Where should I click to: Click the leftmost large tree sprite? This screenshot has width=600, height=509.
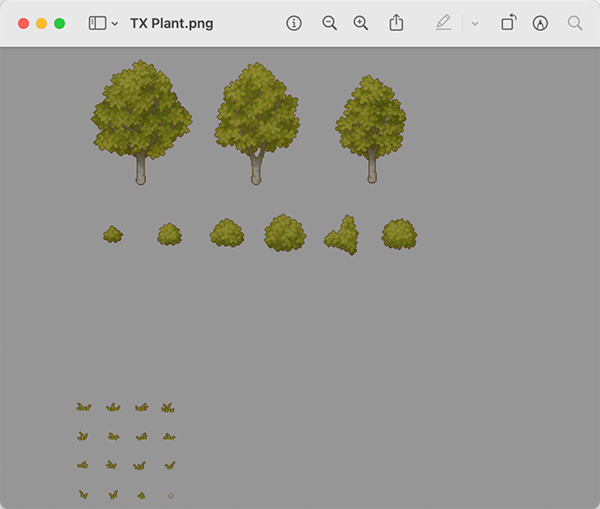[141, 115]
